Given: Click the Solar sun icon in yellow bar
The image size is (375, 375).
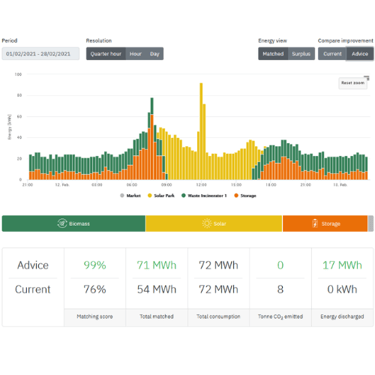Looking at the screenshot, I should tap(207, 223).
